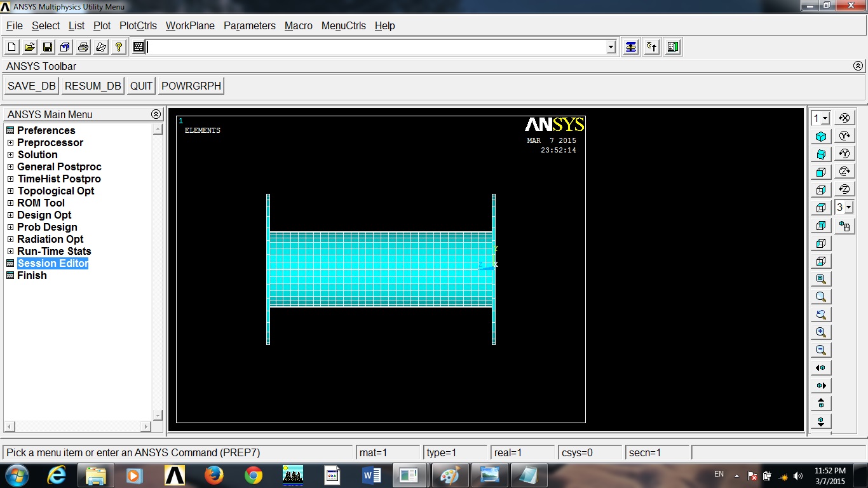Click Main Menu vertical scrollbar down arrow
Screen dimensions: 868x488
[158, 416]
